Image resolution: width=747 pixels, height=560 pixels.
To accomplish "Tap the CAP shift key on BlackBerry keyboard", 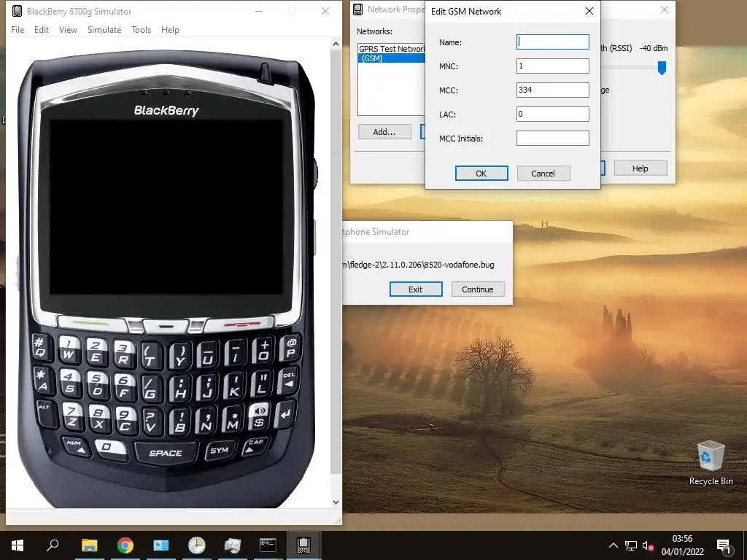I will pyautogui.click(x=255, y=446).
